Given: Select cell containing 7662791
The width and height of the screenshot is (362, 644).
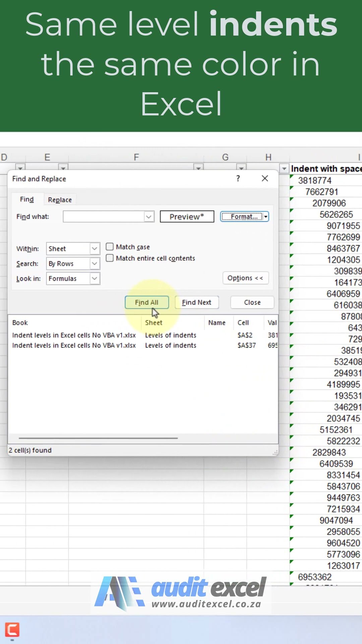Looking at the screenshot, I should tap(326, 192).
